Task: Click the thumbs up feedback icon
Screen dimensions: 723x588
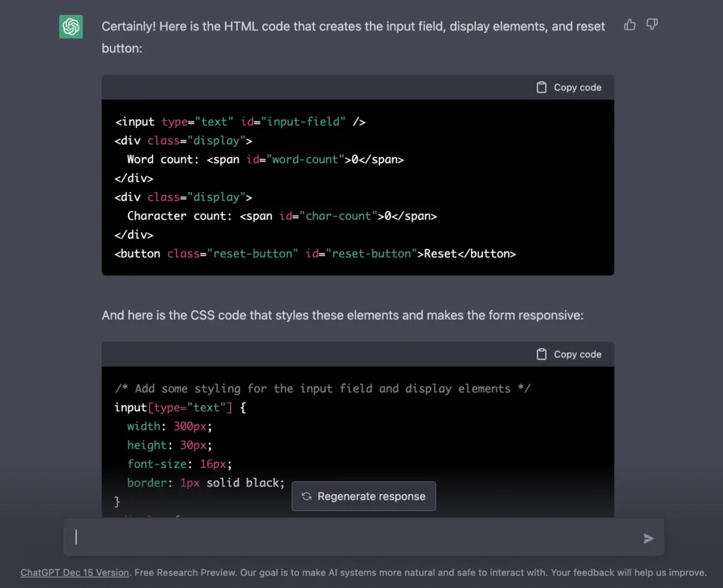Action: coord(629,25)
